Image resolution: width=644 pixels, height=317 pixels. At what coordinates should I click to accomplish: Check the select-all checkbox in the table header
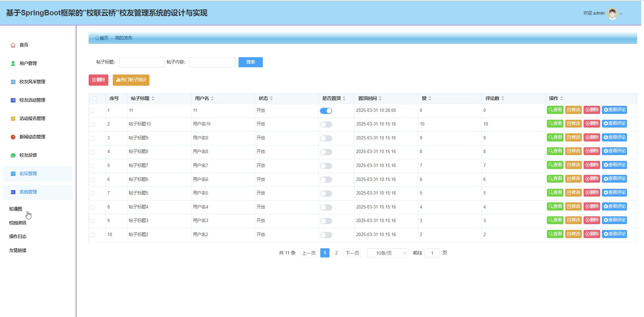click(95, 99)
